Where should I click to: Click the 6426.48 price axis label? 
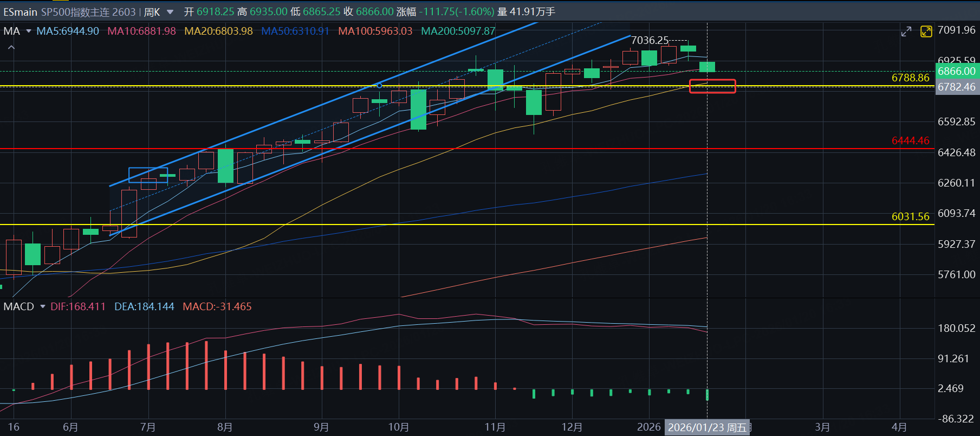pyautogui.click(x=957, y=152)
